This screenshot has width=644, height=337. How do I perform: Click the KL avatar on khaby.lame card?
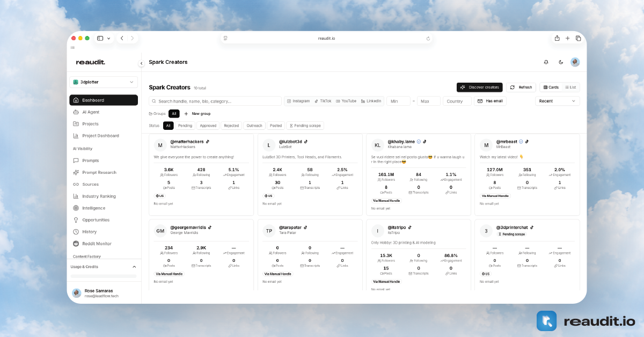(377, 145)
